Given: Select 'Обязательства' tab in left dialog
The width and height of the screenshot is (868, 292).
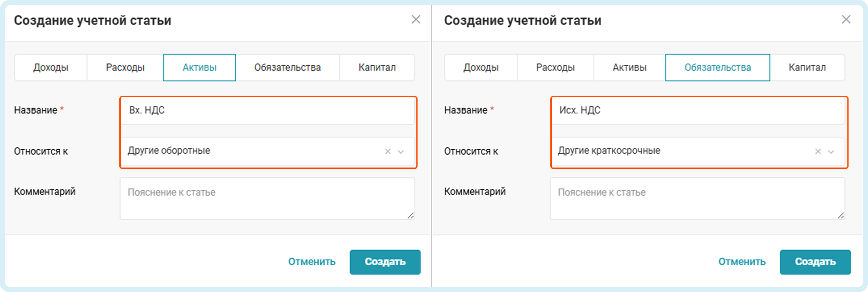Looking at the screenshot, I should [x=287, y=68].
